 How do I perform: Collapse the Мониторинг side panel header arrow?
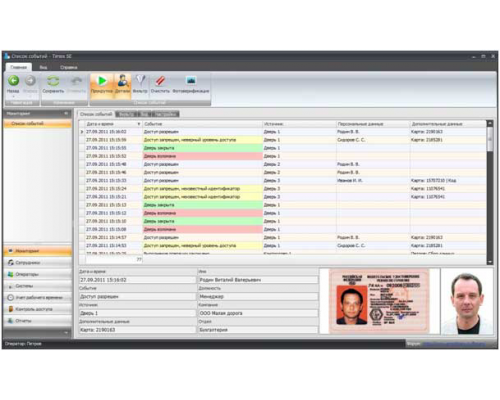[x=66, y=113]
